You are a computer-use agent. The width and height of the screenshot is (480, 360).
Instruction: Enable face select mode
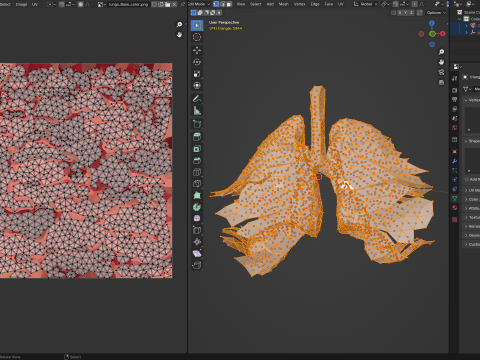click(229, 4)
